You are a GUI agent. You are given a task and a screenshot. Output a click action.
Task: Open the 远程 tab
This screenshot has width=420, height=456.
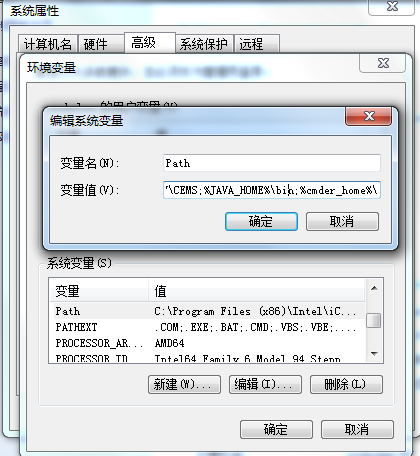tap(256, 44)
